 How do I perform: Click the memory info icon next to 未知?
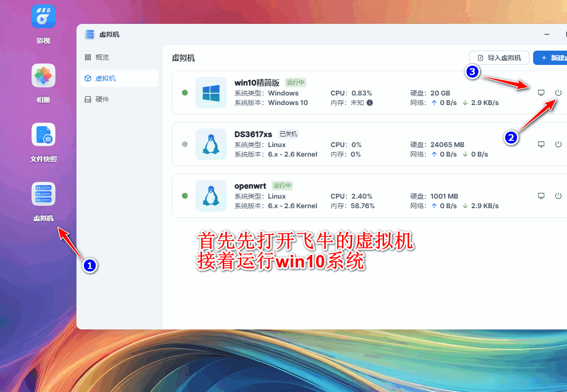coord(370,103)
